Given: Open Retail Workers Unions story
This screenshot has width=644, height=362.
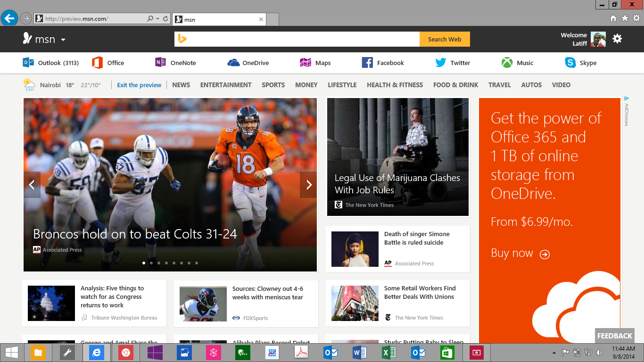Looking at the screenshot, I should [x=398, y=303].
